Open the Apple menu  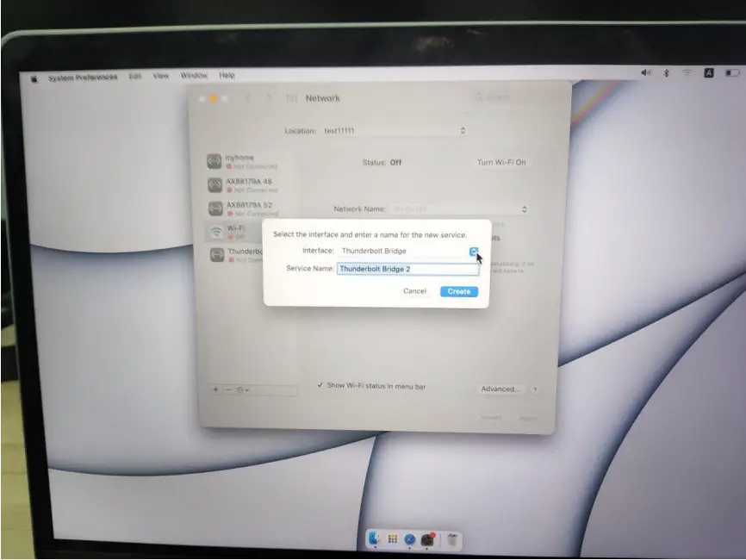click(x=34, y=79)
